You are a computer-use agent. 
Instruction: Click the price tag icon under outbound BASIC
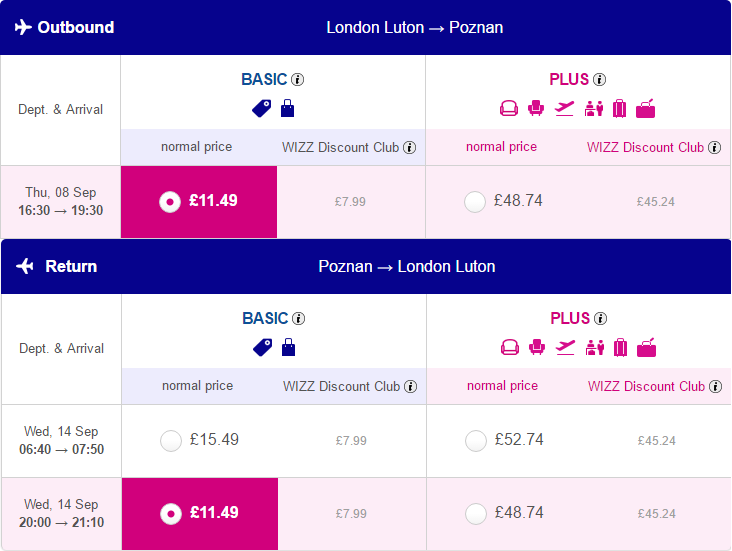[261, 108]
